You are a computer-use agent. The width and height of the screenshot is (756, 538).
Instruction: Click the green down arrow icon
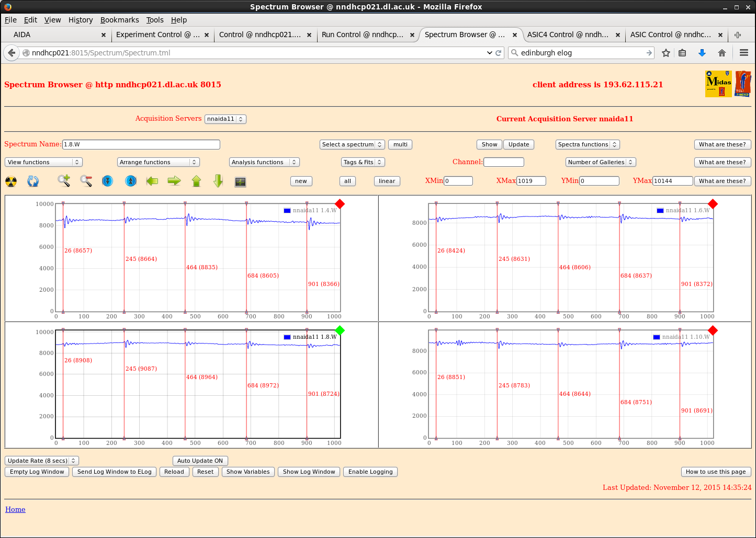click(x=218, y=181)
